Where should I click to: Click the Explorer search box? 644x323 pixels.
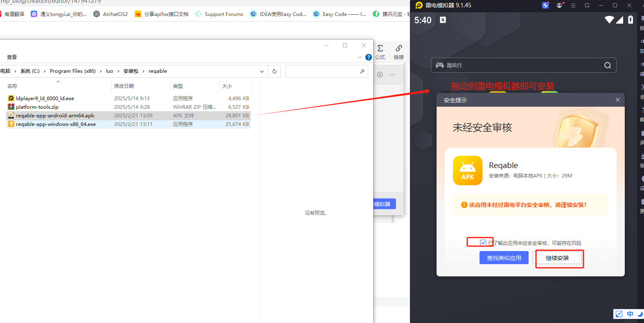coord(327,71)
